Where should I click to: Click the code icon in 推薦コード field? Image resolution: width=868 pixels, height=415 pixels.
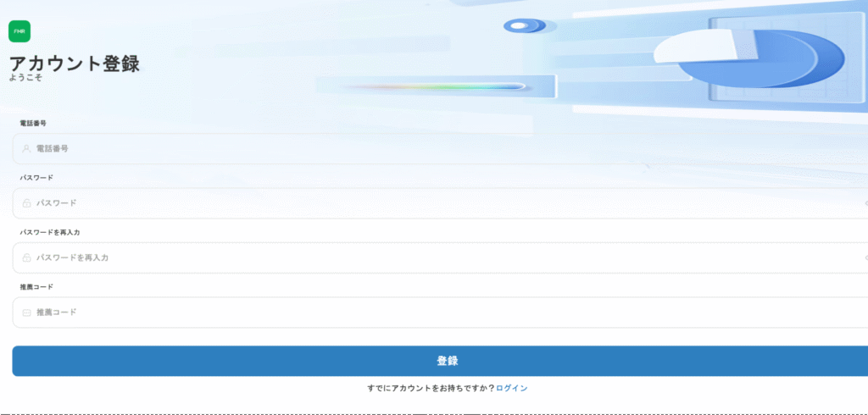point(26,313)
